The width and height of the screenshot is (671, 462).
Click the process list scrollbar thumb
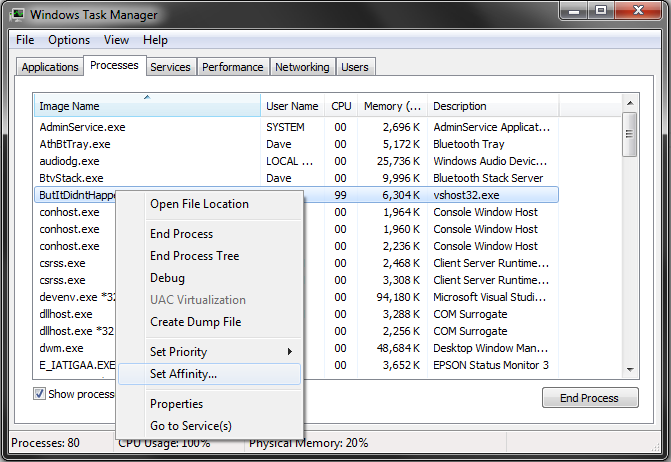pyautogui.click(x=629, y=134)
